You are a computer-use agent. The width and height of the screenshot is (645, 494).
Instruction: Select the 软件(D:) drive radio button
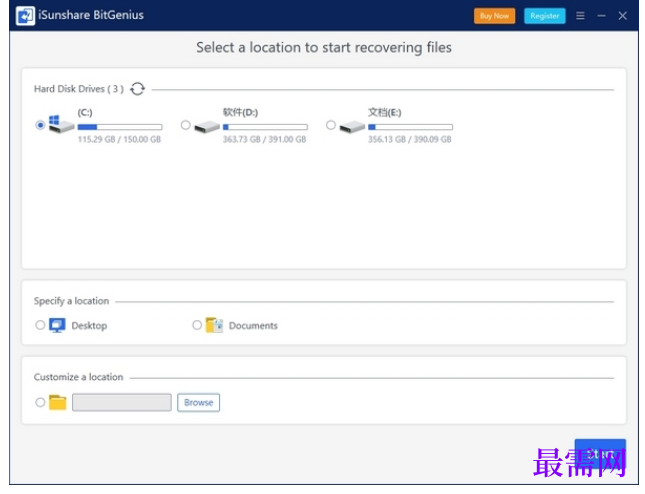186,125
